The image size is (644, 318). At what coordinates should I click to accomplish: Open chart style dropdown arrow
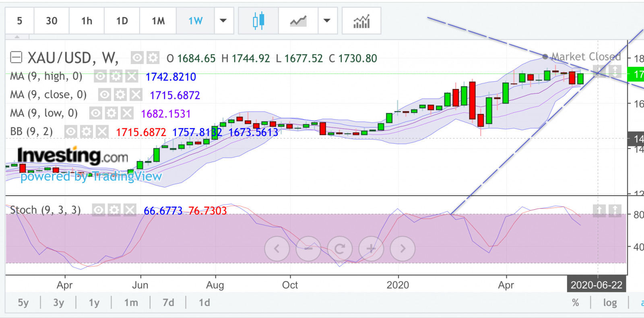pos(327,21)
